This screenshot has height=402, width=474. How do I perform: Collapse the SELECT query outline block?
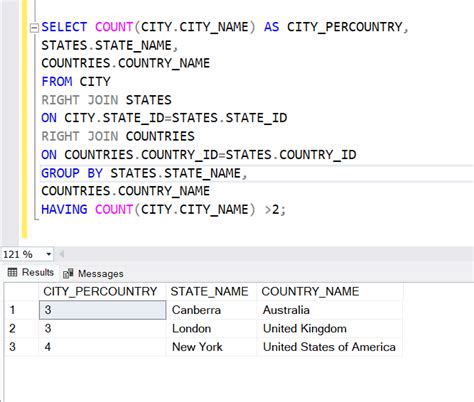click(34, 28)
